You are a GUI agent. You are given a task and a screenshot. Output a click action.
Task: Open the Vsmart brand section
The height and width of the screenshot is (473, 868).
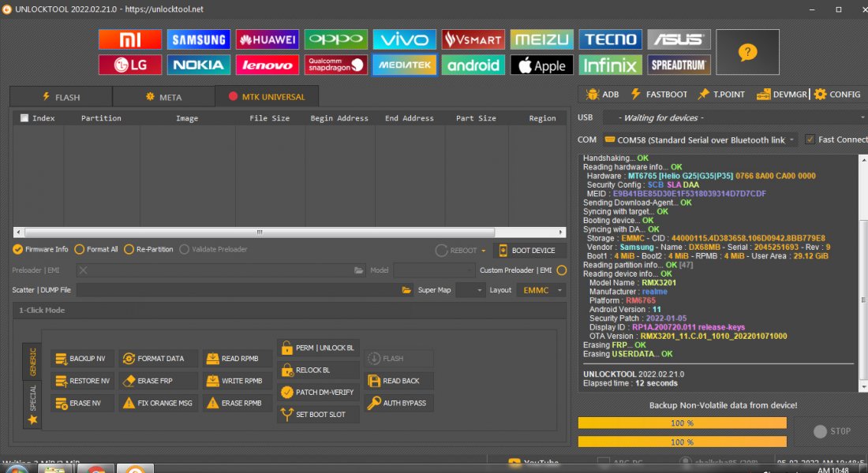473,39
